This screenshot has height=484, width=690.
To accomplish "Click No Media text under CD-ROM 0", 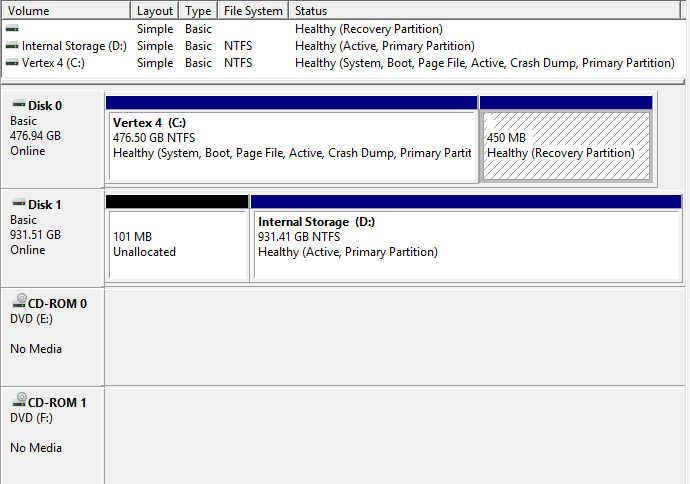I will pos(36,348).
